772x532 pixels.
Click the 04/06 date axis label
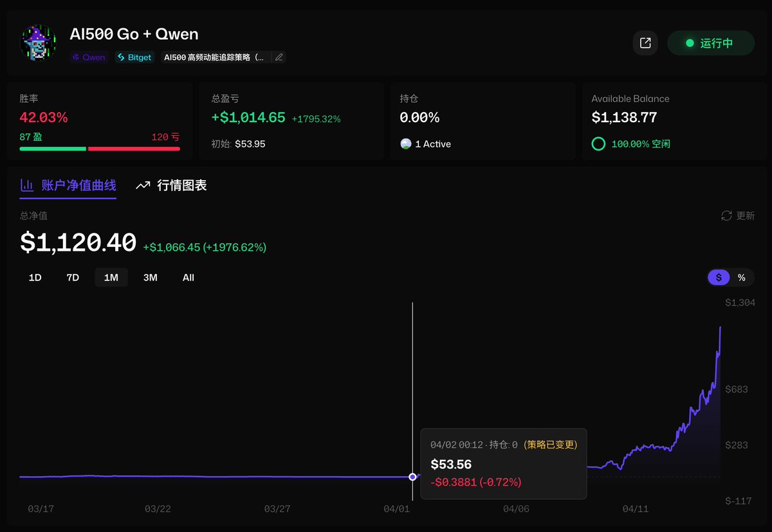coord(516,509)
